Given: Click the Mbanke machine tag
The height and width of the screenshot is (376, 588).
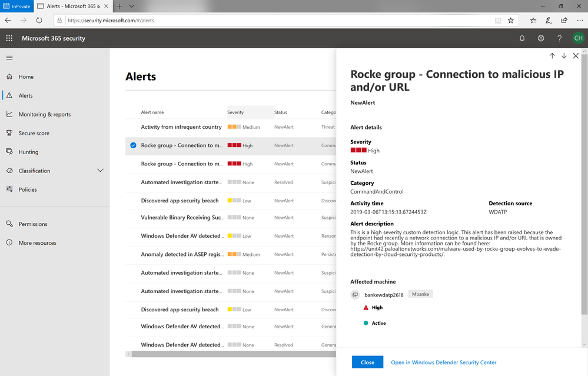Looking at the screenshot, I should pos(420,294).
